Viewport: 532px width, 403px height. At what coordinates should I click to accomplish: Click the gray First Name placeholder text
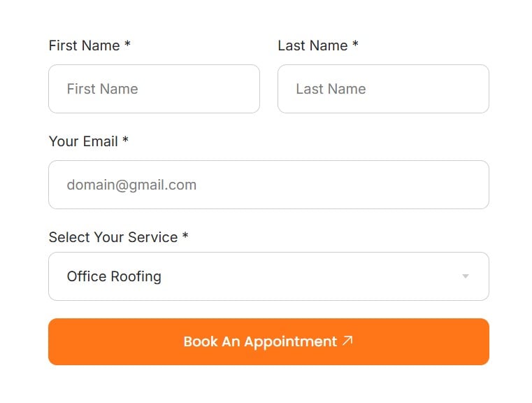103,89
